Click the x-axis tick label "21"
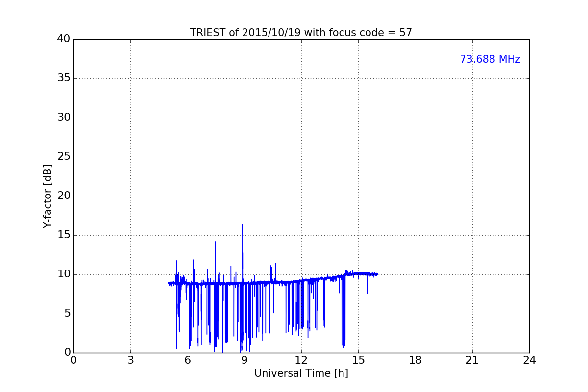The height and width of the screenshot is (392, 588). click(472, 360)
